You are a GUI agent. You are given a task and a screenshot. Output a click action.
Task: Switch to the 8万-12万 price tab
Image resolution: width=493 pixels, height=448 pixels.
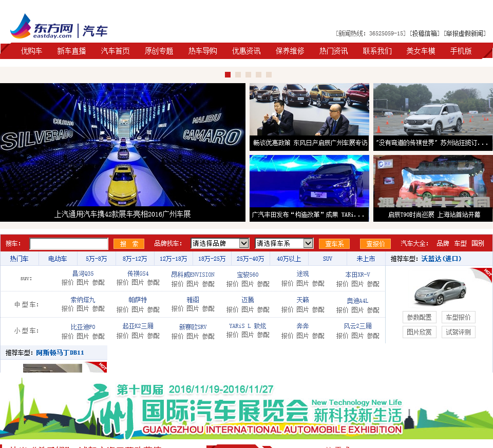(x=135, y=259)
